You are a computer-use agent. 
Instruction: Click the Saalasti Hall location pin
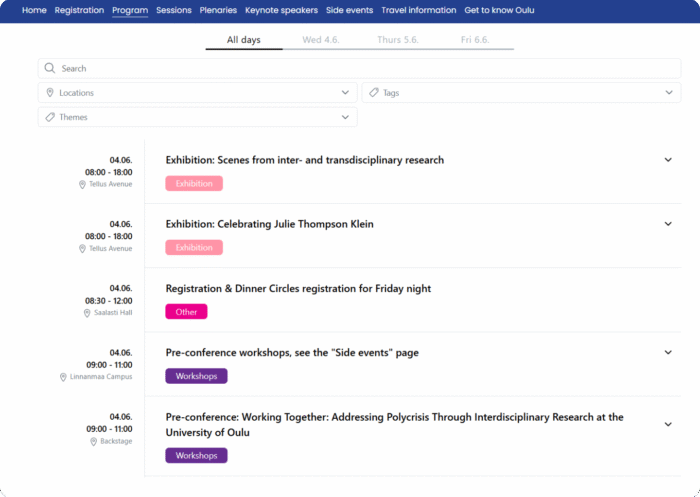pyautogui.click(x=87, y=312)
